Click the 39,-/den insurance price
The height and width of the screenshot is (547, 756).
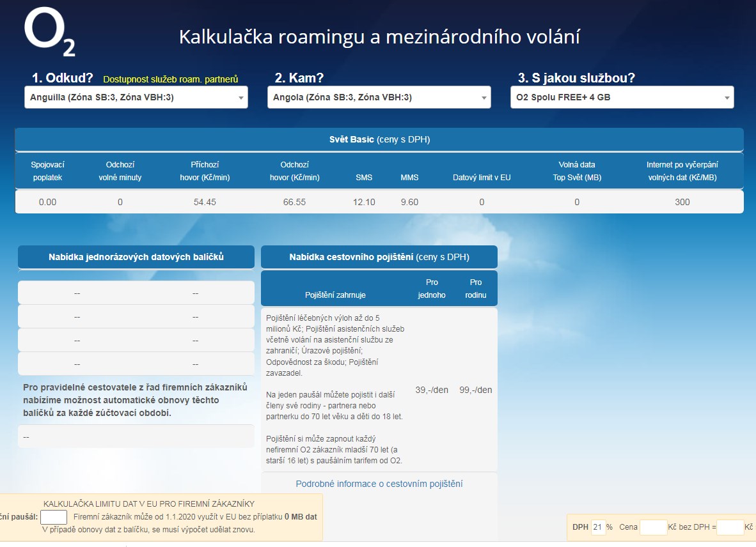432,390
